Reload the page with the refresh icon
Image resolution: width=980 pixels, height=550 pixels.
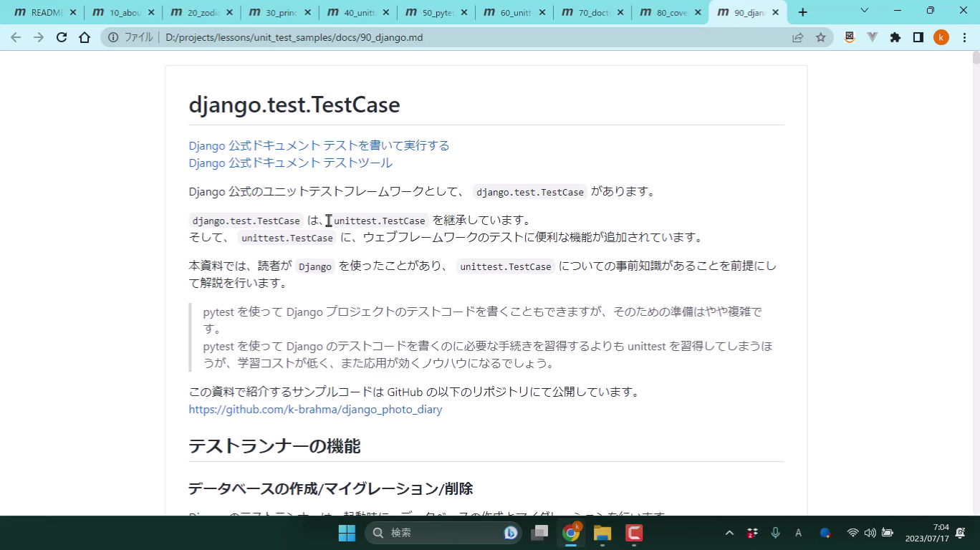(x=62, y=38)
